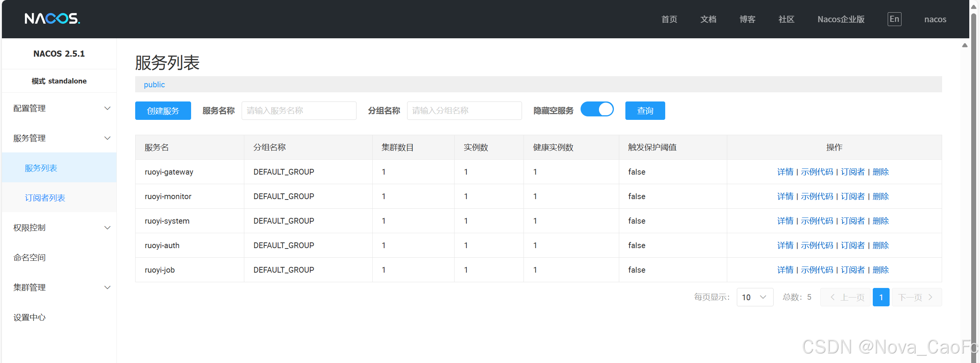Image resolution: width=980 pixels, height=363 pixels.
Task: Open 设置中心 in the sidebar
Action: click(59, 317)
